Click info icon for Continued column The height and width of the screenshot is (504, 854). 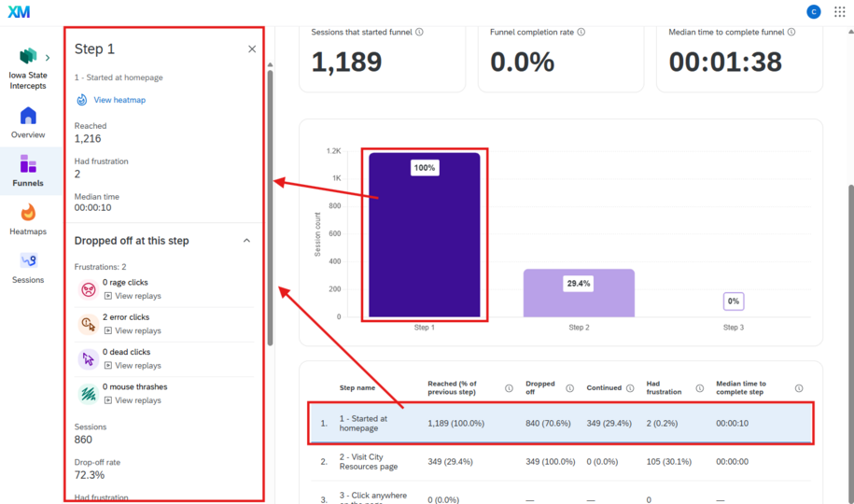(630, 388)
